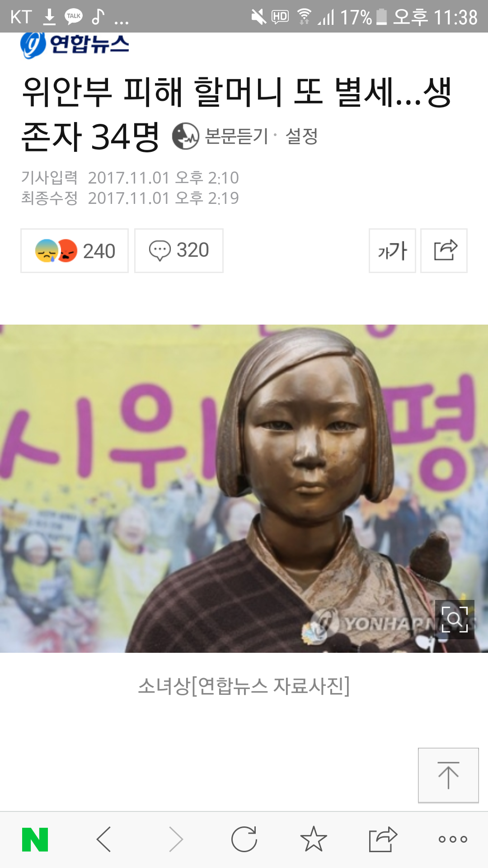Screen dimensions: 488x868
Task: Tap the KakaoTalk notification icon in status bar
Action: coord(74,17)
